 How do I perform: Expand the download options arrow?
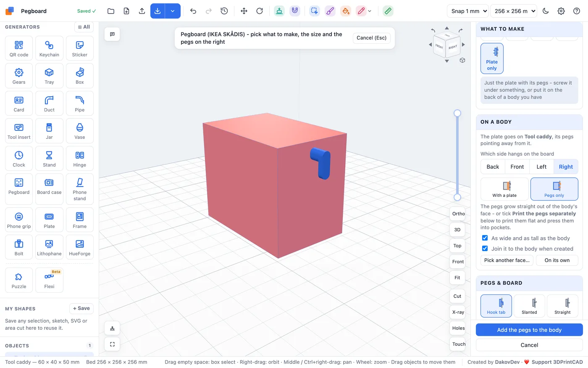(173, 11)
